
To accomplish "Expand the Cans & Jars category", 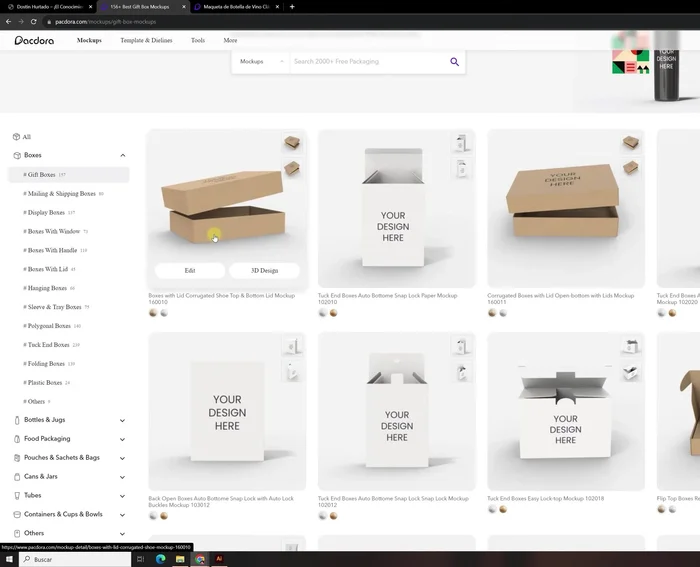I will pos(122,477).
